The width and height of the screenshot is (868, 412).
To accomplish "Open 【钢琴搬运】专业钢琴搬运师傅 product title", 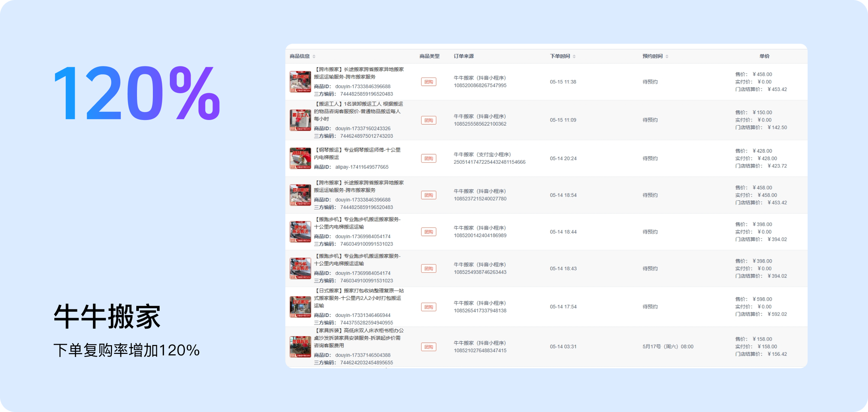I will [357, 150].
